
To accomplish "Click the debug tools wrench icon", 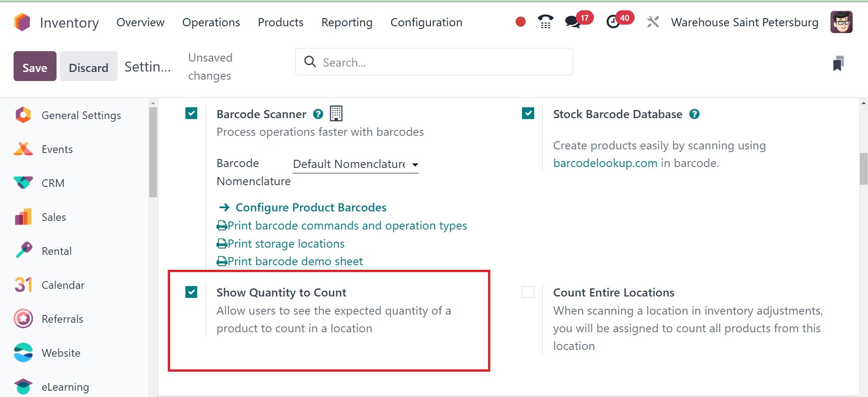I will tap(652, 22).
